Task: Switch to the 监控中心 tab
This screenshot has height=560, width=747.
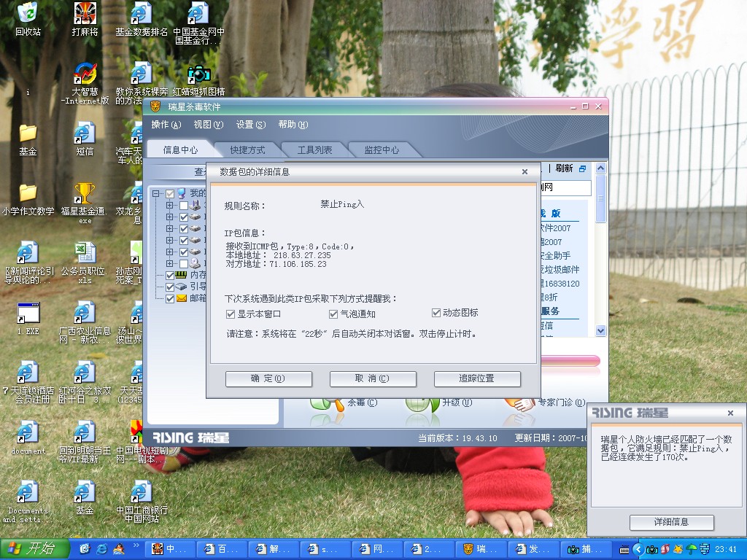Action: pyautogui.click(x=381, y=150)
